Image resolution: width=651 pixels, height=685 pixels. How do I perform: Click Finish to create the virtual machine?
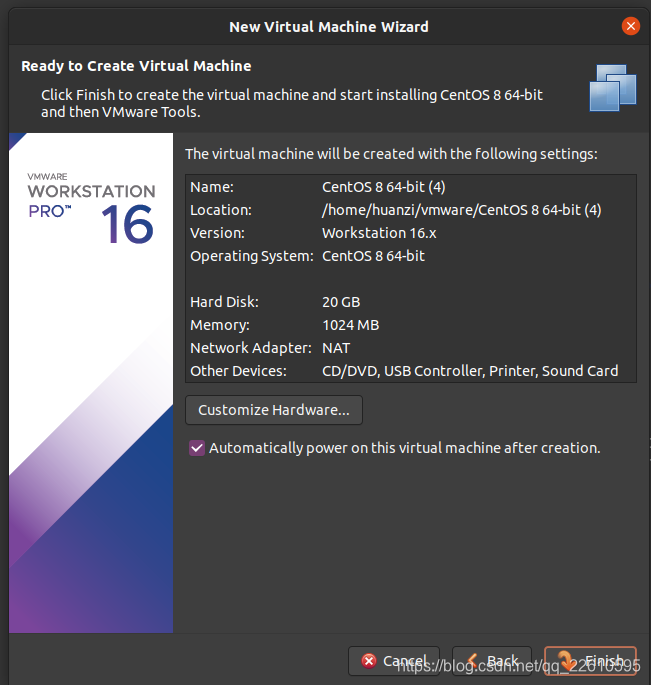(x=590, y=661)
